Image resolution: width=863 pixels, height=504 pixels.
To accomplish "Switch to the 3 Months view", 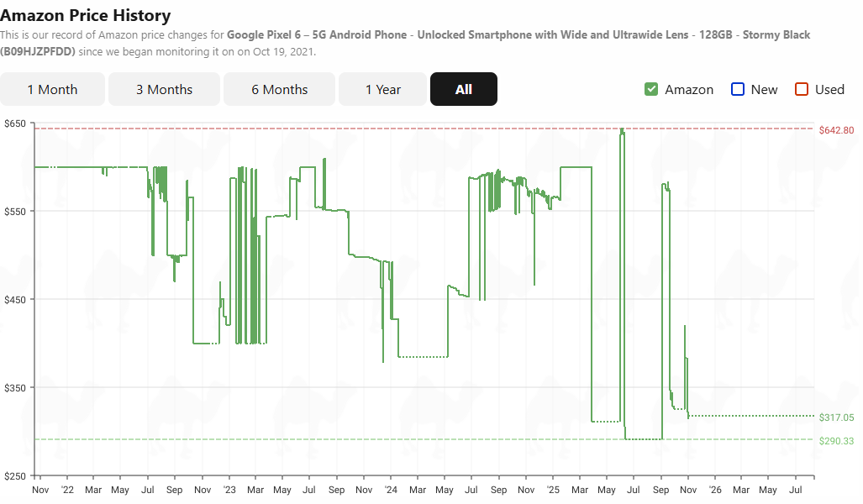I will [164, 89].
